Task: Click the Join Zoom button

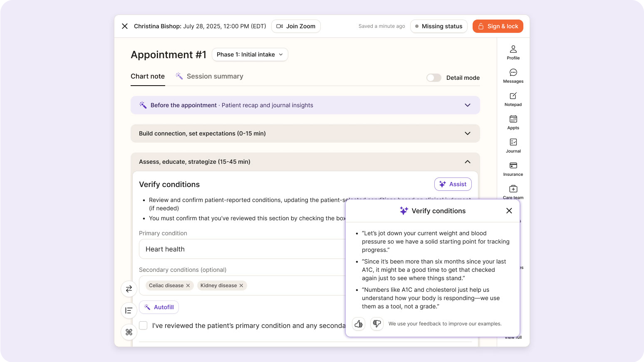Action: point(296,26)
